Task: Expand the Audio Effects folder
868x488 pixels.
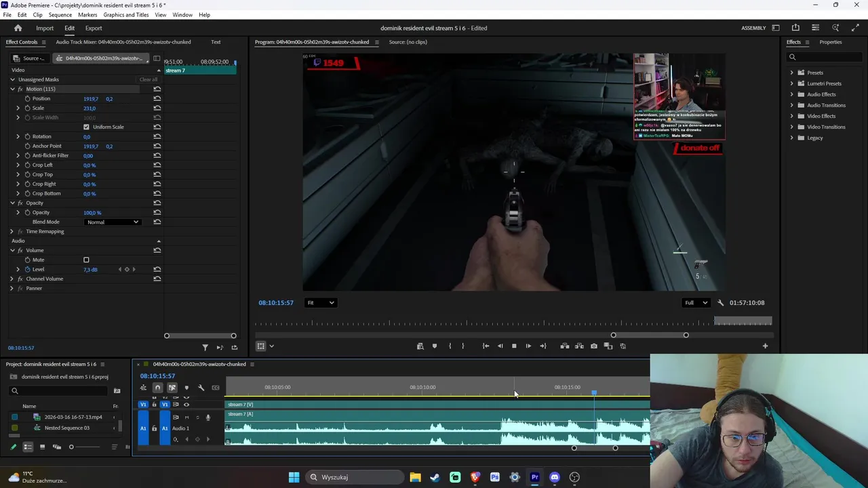Action: (x=791, y=94)
